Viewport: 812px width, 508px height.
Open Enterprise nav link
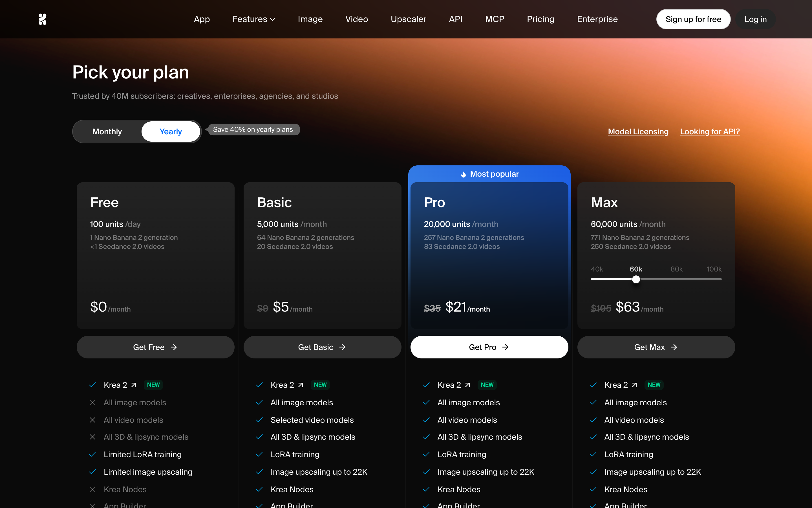tap(597, 19)
